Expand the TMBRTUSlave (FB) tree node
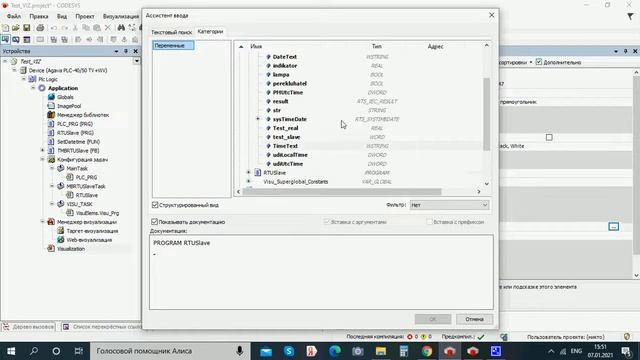Image resolution: width=640 pixels, height=360 pixels. pyautogui.click(x=42, y=150)
